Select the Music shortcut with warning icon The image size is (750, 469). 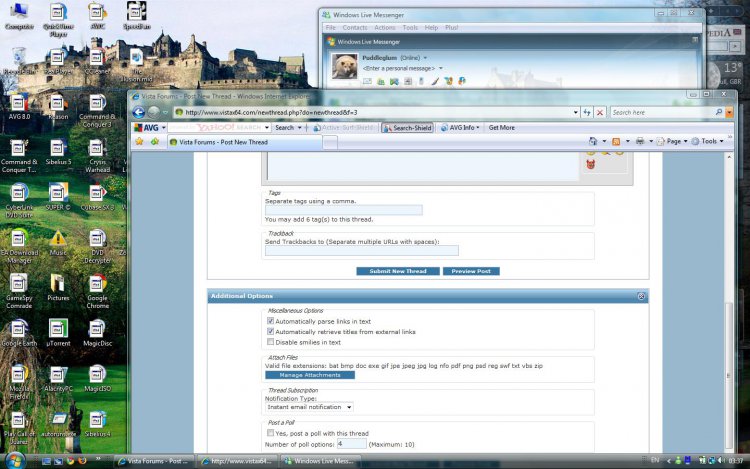coord(58,243)
